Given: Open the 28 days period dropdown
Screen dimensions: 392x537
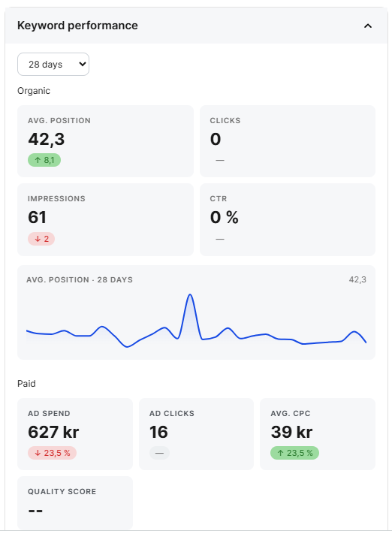Looking at the screenshot, I should (x=53, y=64).
